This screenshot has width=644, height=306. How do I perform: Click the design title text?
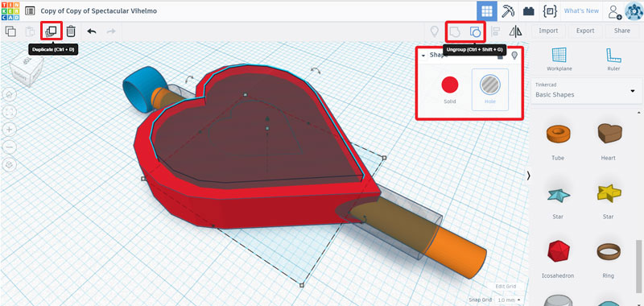pyautogui.click(x=98, y=11)
